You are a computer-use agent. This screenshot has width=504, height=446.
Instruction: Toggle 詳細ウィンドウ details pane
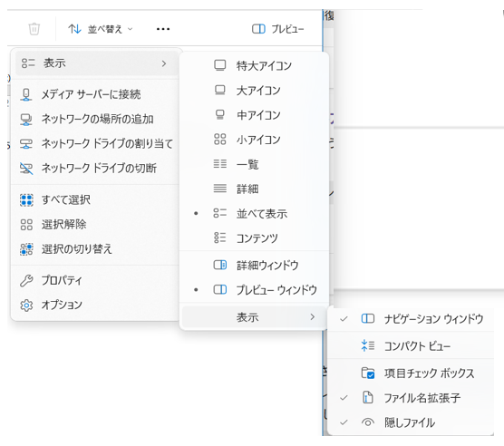pyautogui.click(x=254, y=265)
